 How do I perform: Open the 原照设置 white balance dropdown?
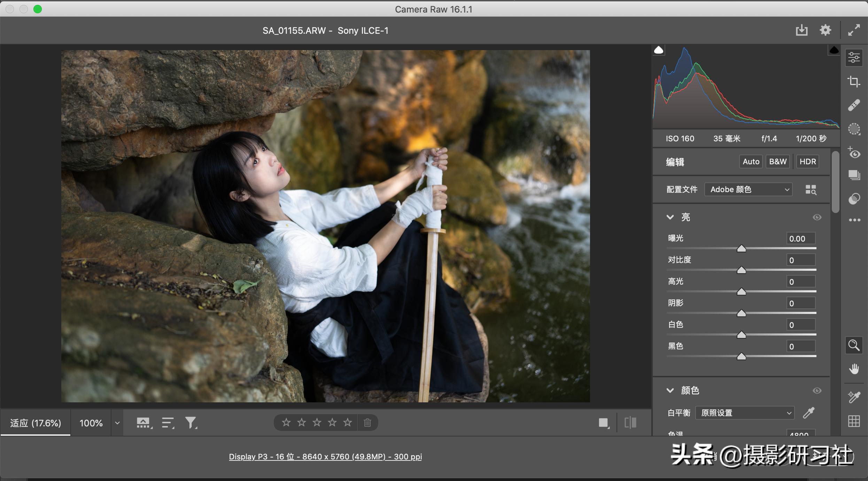(x=745, y=413)
